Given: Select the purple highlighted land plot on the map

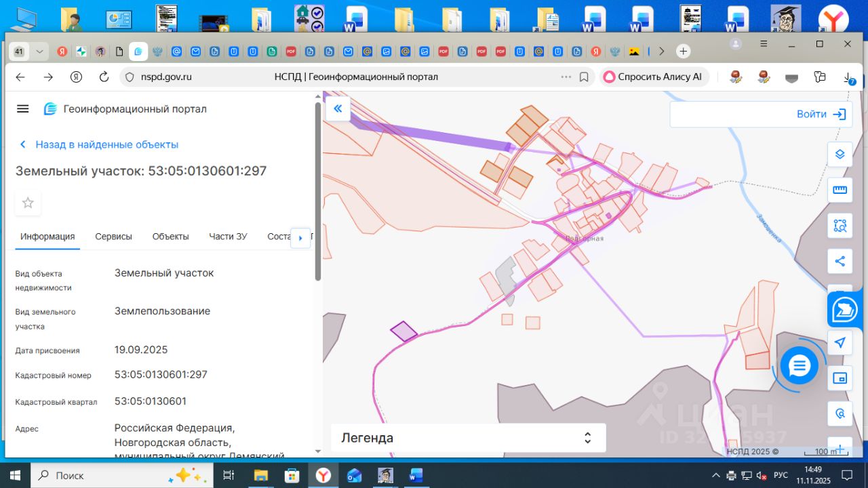Looking at the screenshot, I should point(403,331).
